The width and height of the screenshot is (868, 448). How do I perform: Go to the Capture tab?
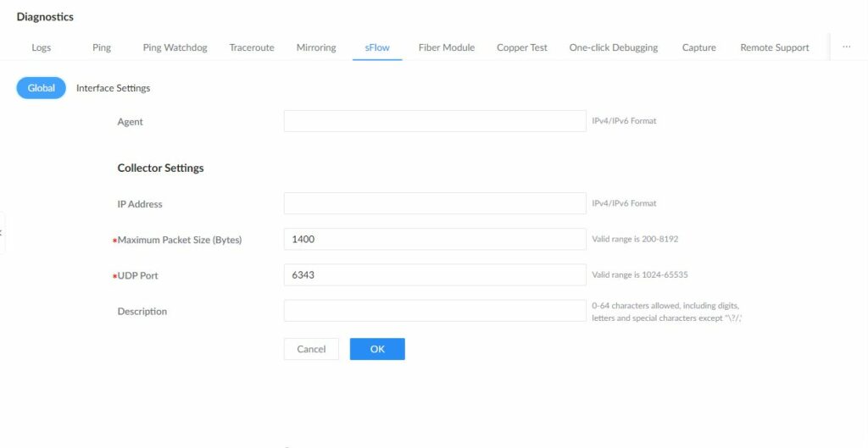pos(698,47)
